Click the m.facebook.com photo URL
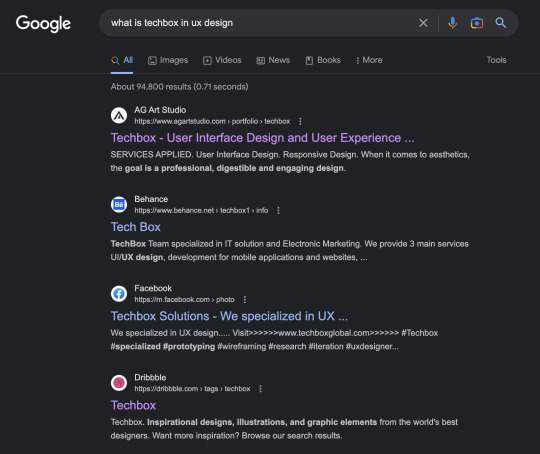Viewport: 540px width, 454px height. point(184,300)
